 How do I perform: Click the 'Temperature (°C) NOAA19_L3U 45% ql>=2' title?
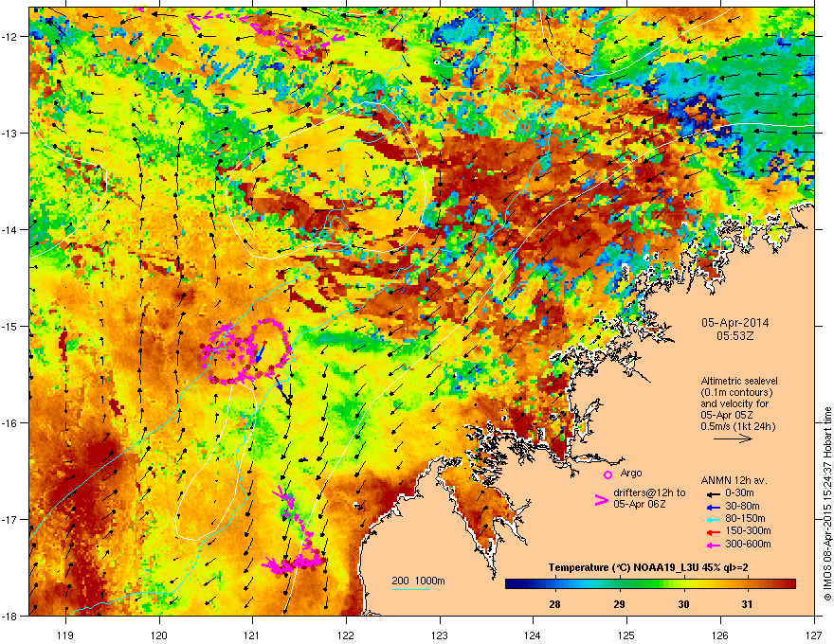click(x=648, y=568)
